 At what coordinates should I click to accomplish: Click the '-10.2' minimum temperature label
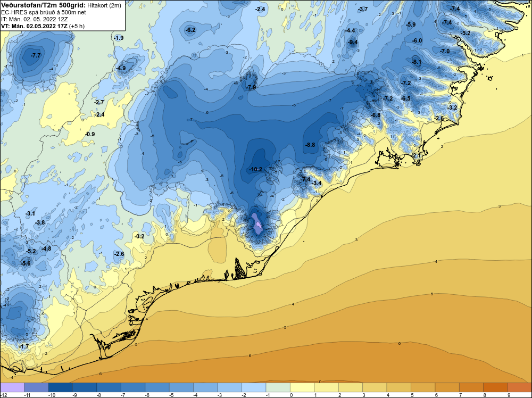[255, 169]
